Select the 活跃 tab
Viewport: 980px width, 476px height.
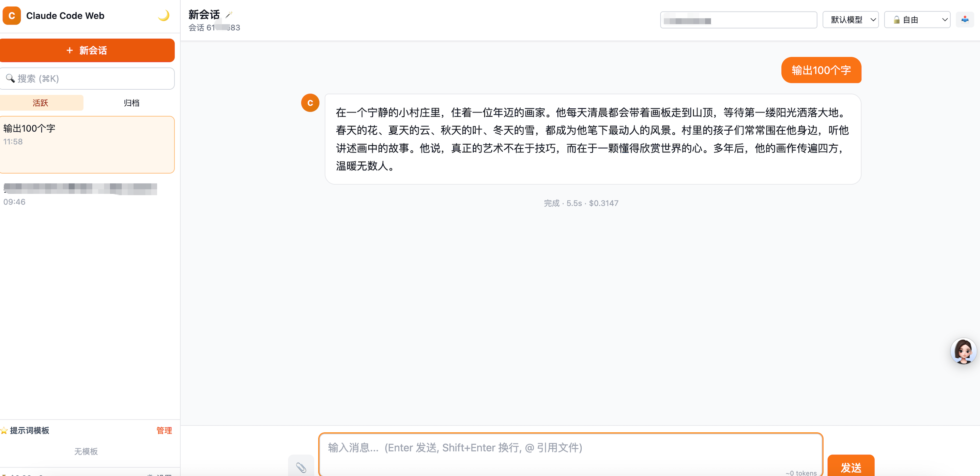tap(41, 103)
